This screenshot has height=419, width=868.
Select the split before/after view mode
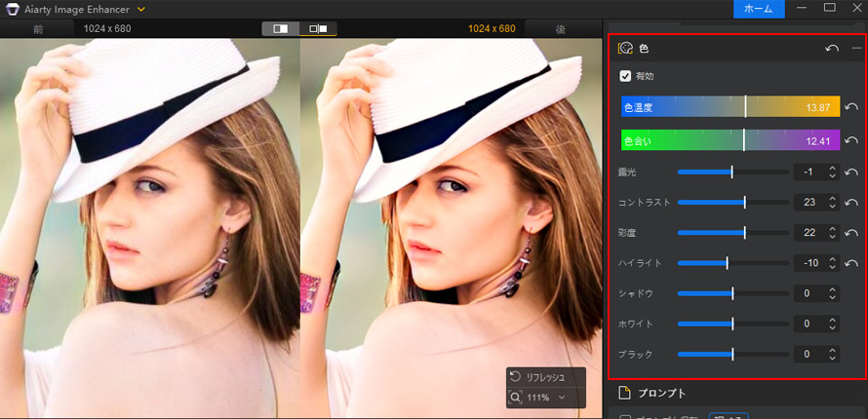281,28
